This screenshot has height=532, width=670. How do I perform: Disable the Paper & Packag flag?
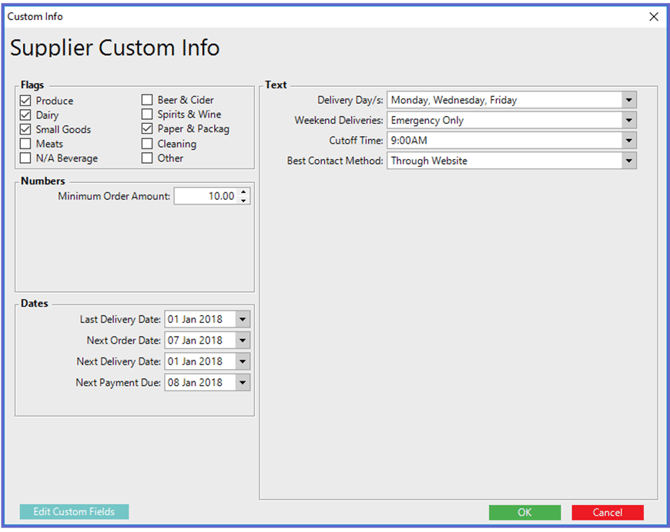(147, 129)
